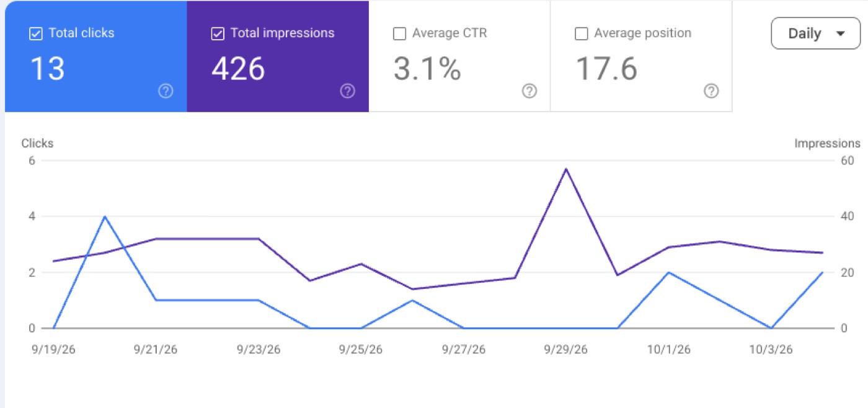Select the 9/21/26 date label

pyautogui.click(x=156, y=350)
